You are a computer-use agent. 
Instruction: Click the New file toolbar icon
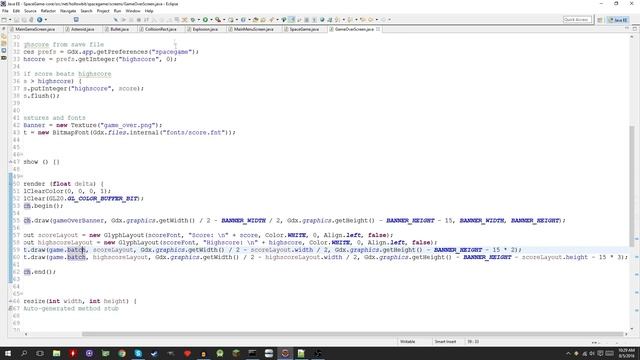(x=4, y=20)
